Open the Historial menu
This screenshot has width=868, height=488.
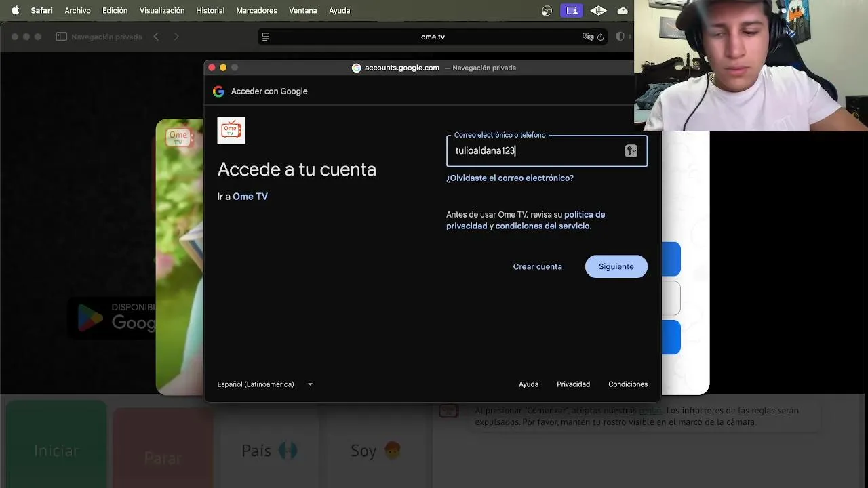point(210,10)
